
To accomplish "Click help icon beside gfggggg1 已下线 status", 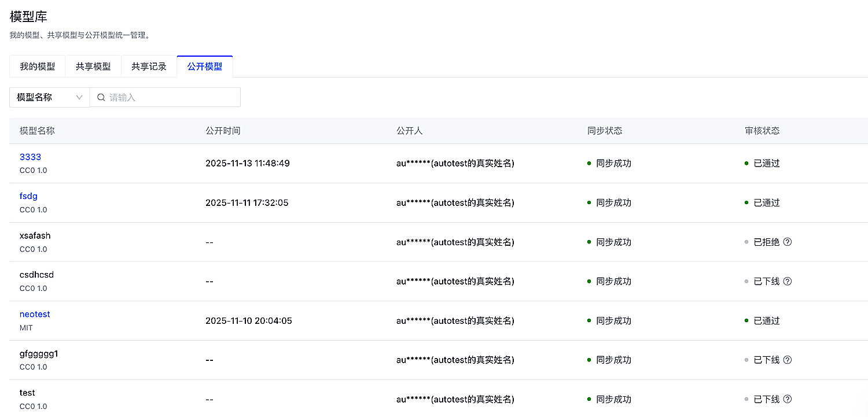I will (x=787, y=360).
